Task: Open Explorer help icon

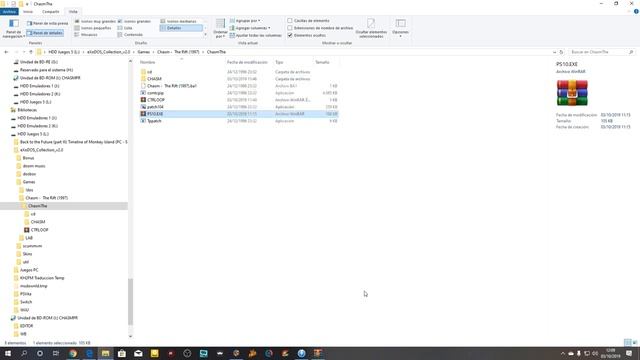Action: 636,11
